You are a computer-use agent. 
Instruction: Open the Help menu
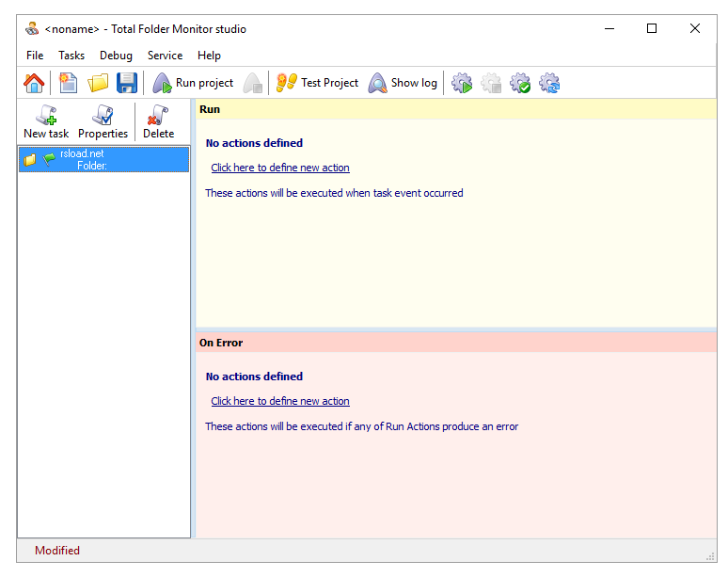(209, 56)
